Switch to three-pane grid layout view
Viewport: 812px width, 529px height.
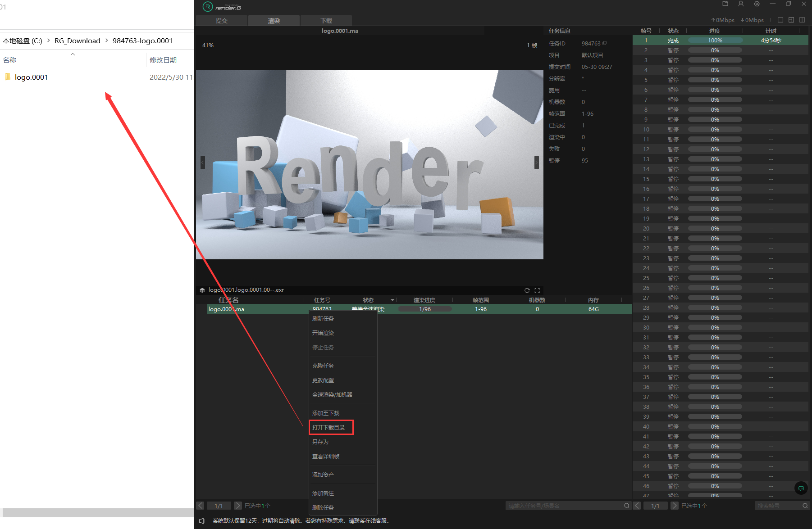point(791,20)
